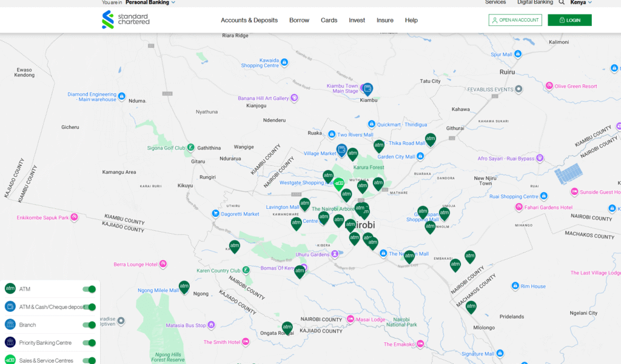This screenshot has height=364, width=621.
Task: Turn off the Branch filter switch
Action: coord(89,325)
